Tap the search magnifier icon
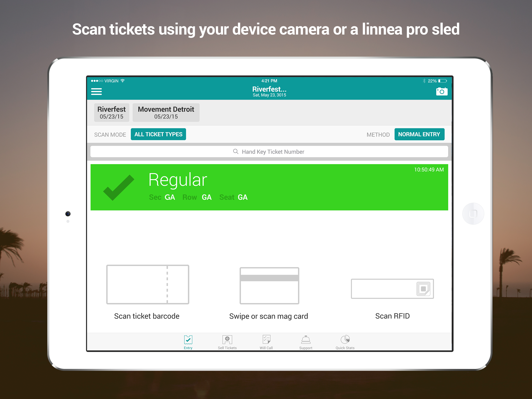This screenshot has height=399, width=532. click(x=236, y=151)
